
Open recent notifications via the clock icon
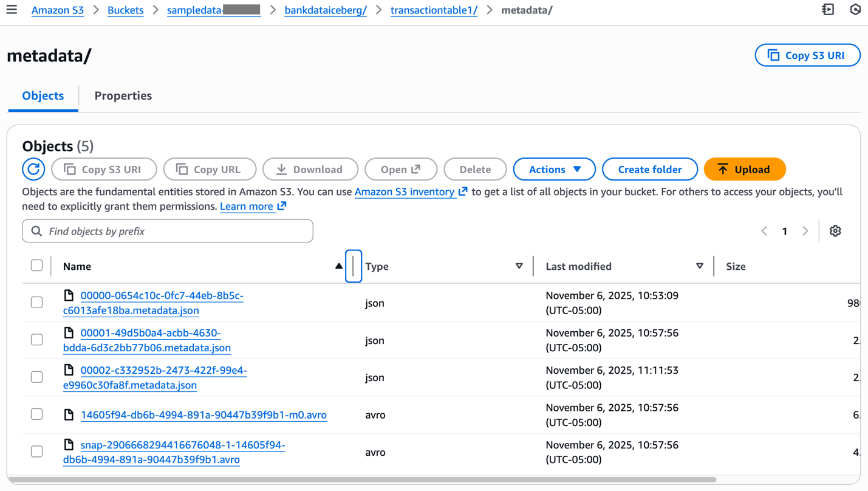click(855, 9)
